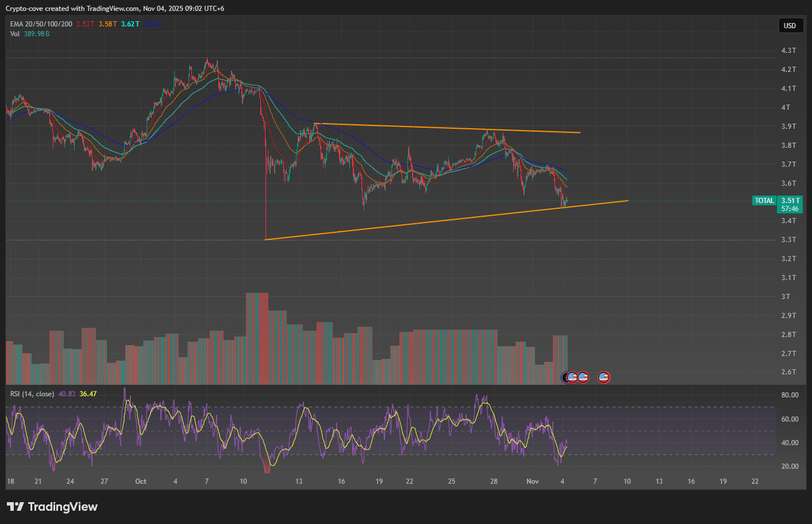Click the rightmost US flag economic event icon
Viewport: 812px width, 524px height.
point(603,377)
